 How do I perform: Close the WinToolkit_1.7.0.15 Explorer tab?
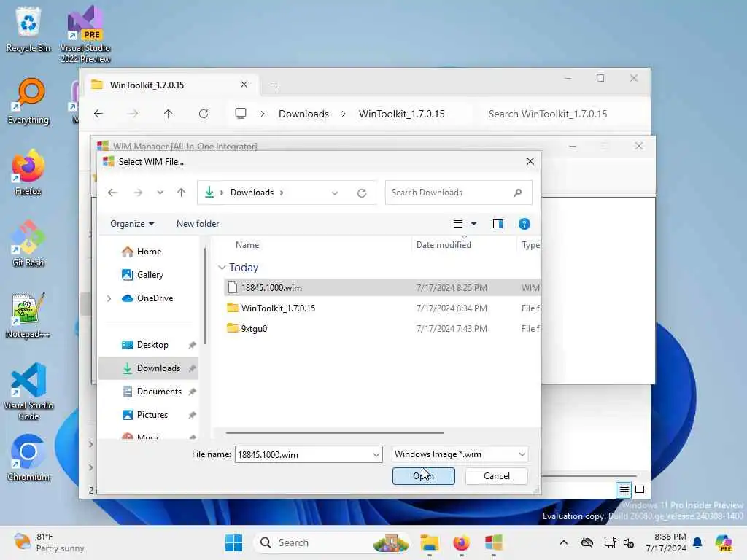pos(244,85)
